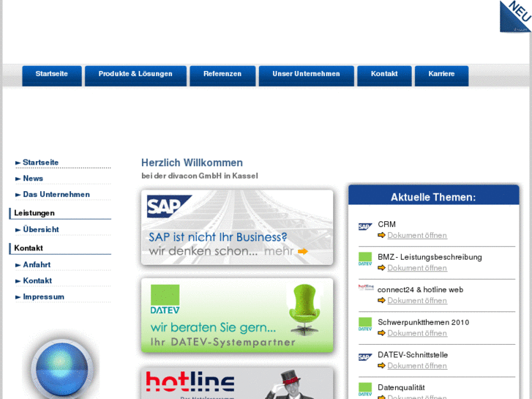Viewport: 532px width, 399px height.
Task: Go to Referenzen tab
Action: click(222, 75)
